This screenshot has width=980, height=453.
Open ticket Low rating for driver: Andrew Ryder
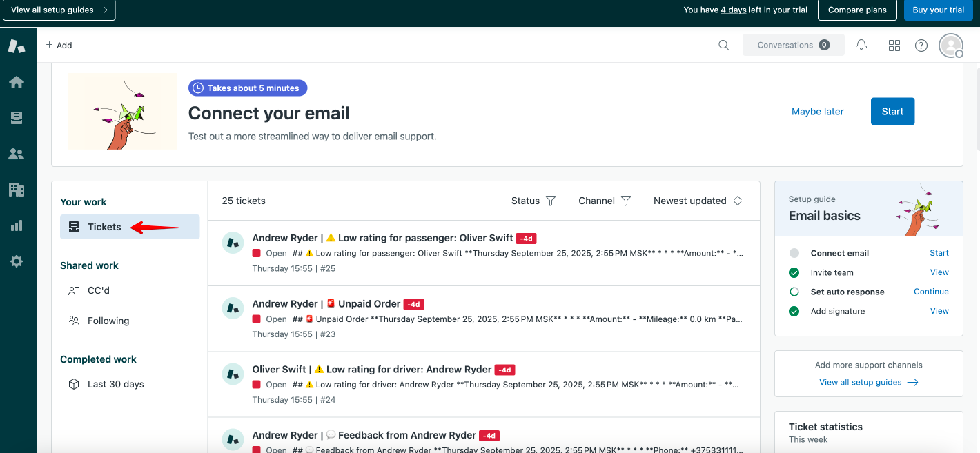pyautogui.click(x=372, y=369)
